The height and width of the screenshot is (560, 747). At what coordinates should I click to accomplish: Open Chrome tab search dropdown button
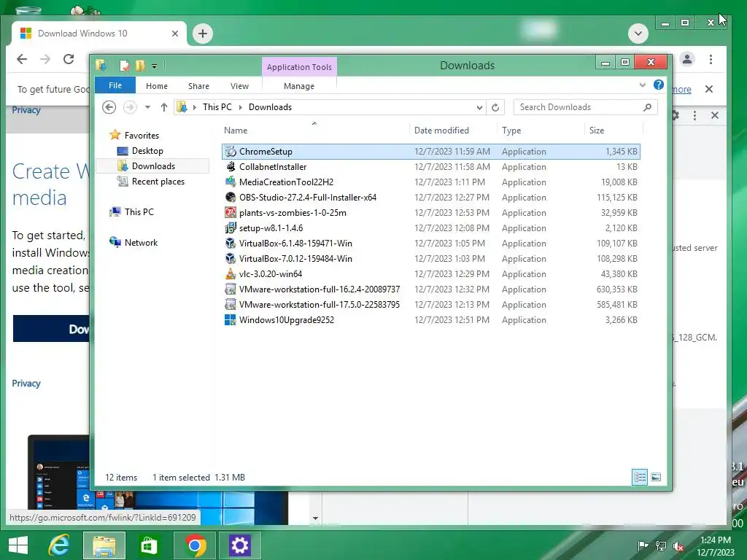(x=638, y=34)
